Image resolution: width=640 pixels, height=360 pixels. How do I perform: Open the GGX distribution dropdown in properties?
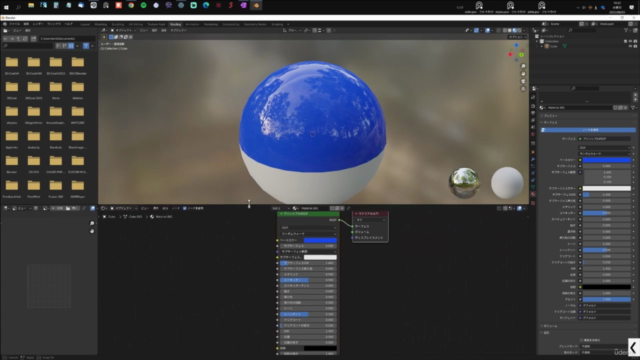click(604, 148)
